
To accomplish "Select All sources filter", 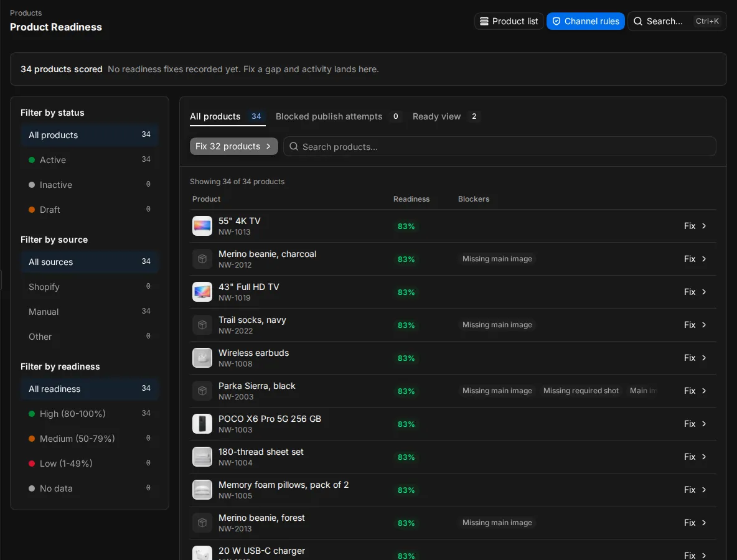I will point(89,262).
